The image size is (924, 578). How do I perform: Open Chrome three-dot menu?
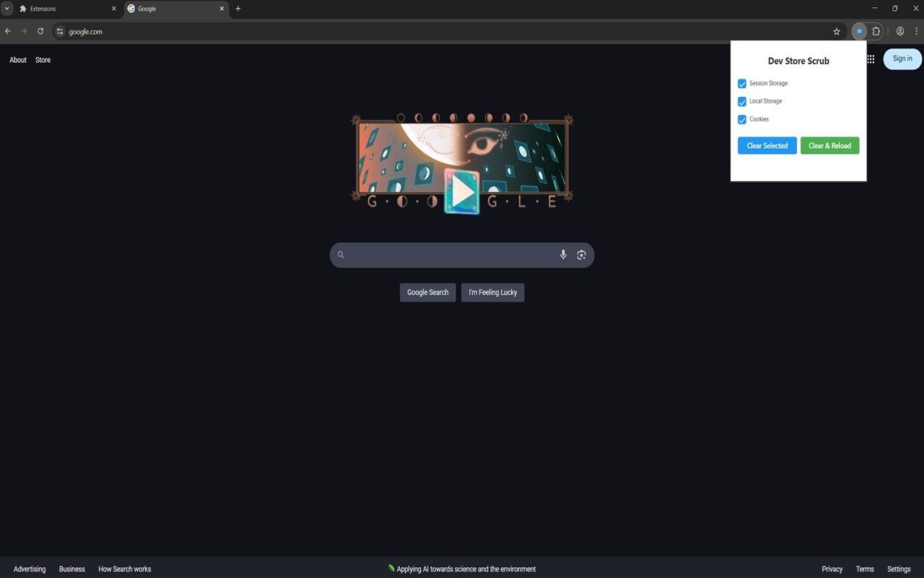[916, 31]
